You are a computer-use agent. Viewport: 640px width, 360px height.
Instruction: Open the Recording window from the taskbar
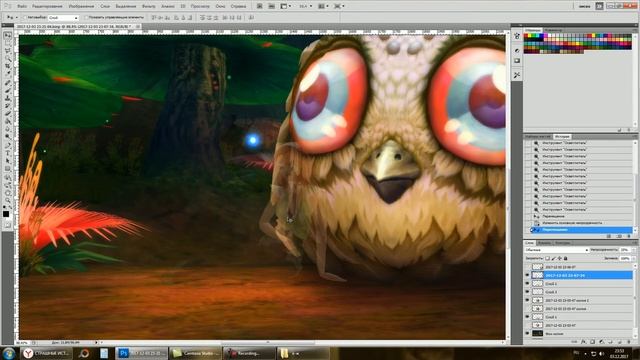(x=249, y=353)
